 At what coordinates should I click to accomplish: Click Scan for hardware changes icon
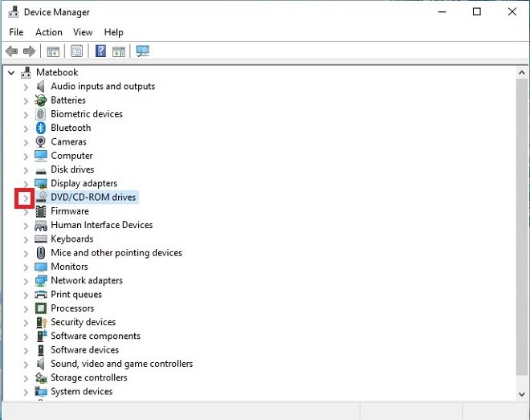[143, 51]
